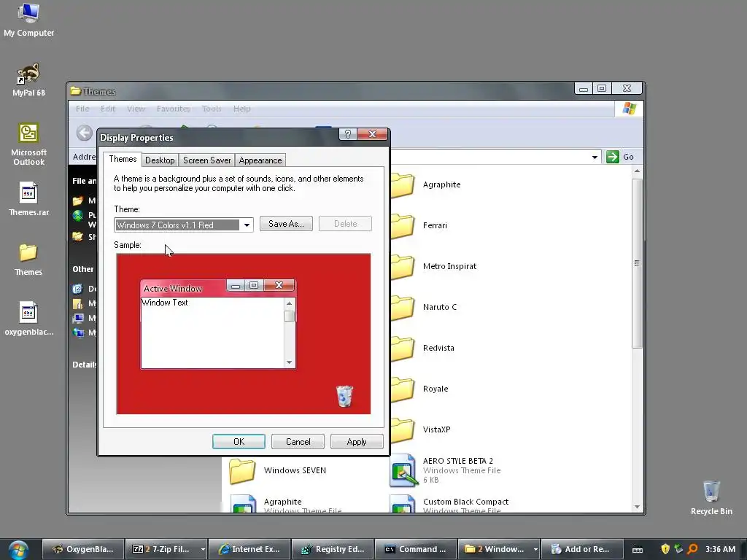The height and width of the screenshot is (560, 747).
Task: Open the Theme dropdown list
Action: pyautogui.click(x=247, y=225)
